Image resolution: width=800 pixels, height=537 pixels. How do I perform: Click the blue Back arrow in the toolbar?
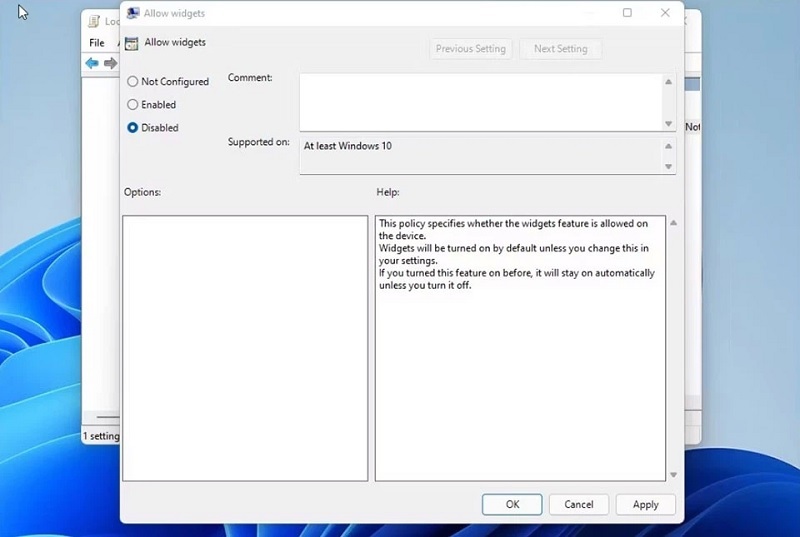(92, 64)
